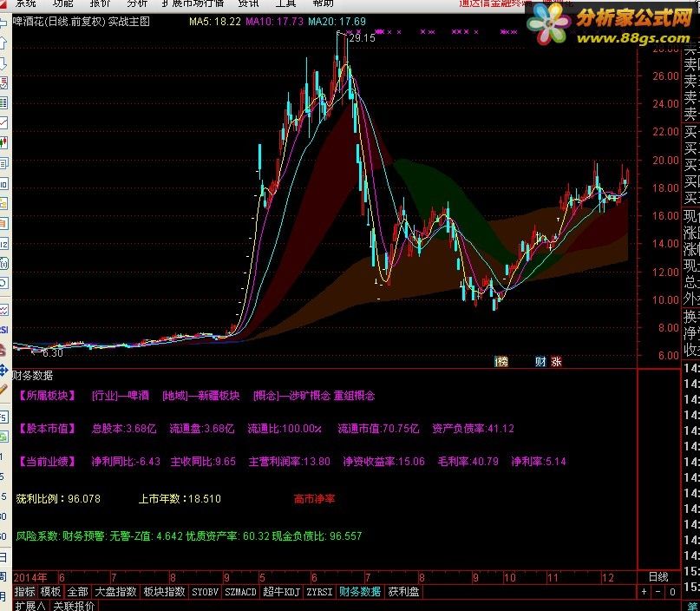Click the - zoom button at bottom right

658,592
